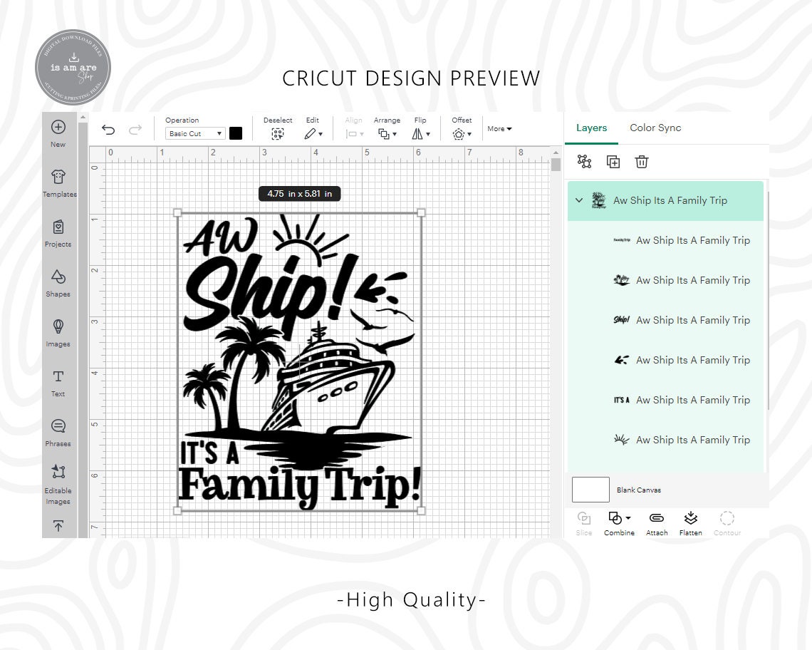This screenshot has width=812, height=650.
Task: Open the Offset dropdown
Action: [462, 134]
